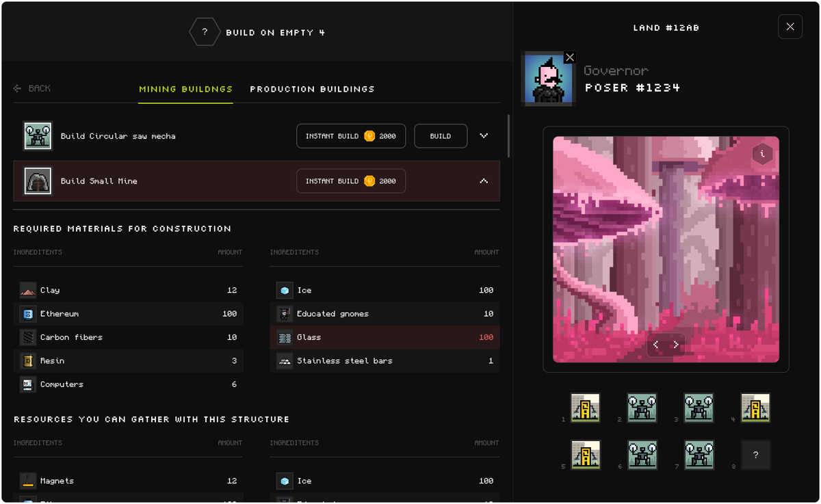Select the Educated gnomes label

pyautogui.click(x=333, y=314)
